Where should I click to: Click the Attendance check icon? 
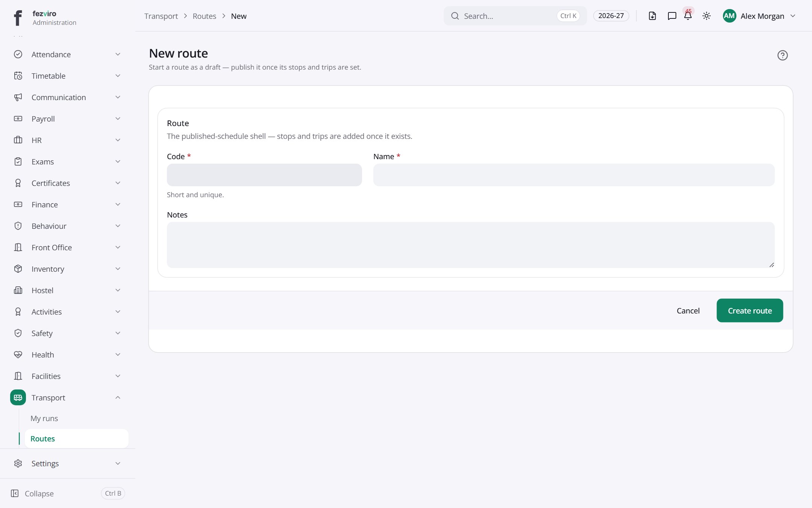click(x=18, y=54)
